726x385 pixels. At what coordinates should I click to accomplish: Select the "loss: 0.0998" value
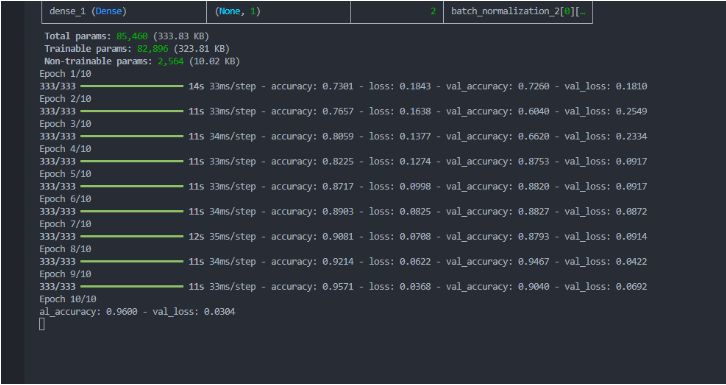pos(400,186)
